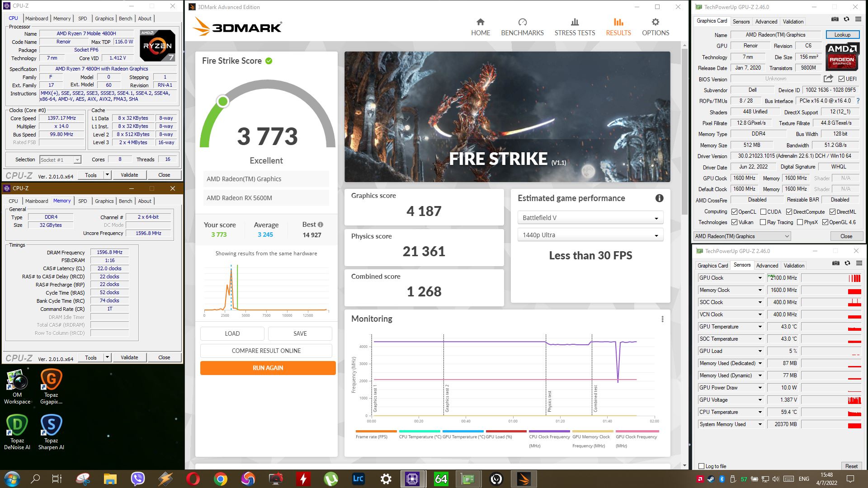Open Opera browser from taskbar
This screenshot has height=488, width=868.
[193, 479]
